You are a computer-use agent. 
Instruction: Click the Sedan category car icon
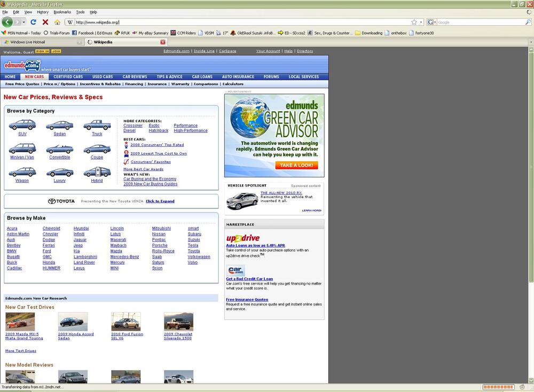60,125
